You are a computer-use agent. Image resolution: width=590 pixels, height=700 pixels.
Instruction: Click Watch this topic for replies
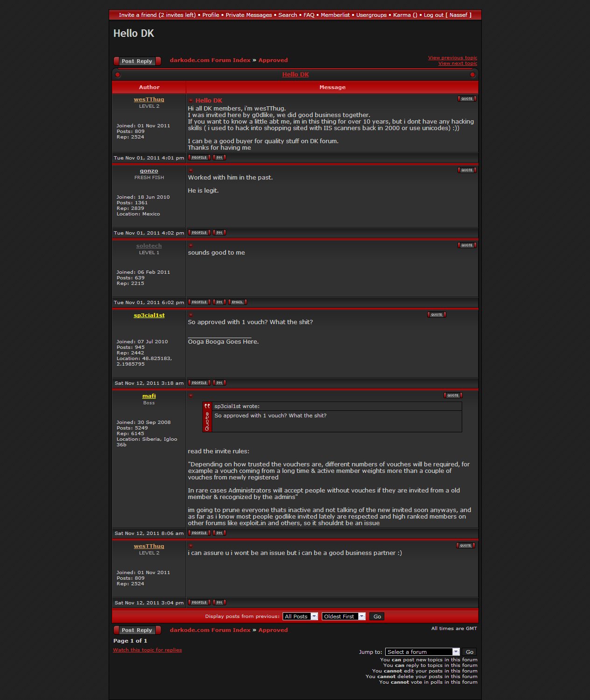[147, 650]
